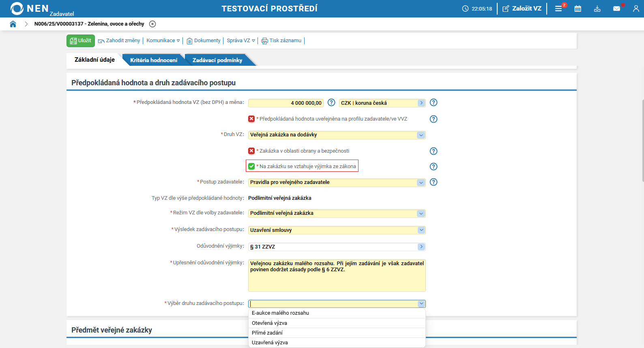Viewport: 644px width, 348px height.
Task: Click the Upřesnění odůvodnění výjimky text area
Action: (337, 276)
